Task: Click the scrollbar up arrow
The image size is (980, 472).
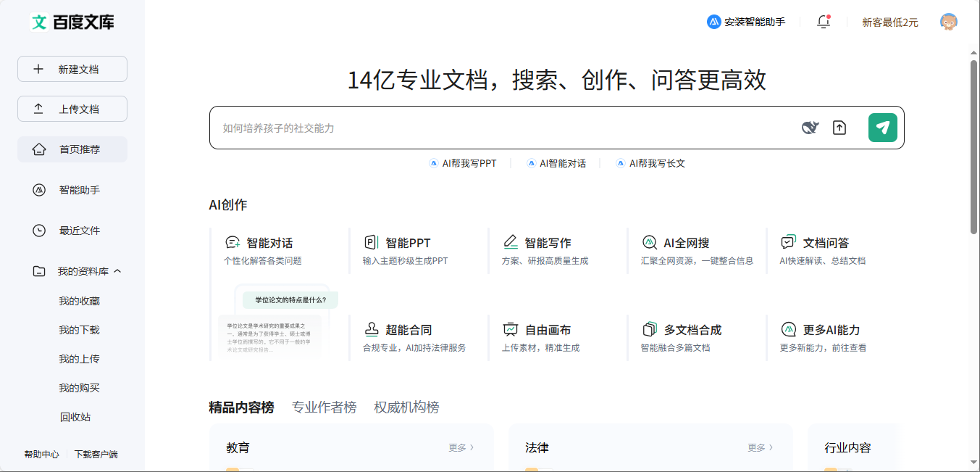Action: coord(974,52)
